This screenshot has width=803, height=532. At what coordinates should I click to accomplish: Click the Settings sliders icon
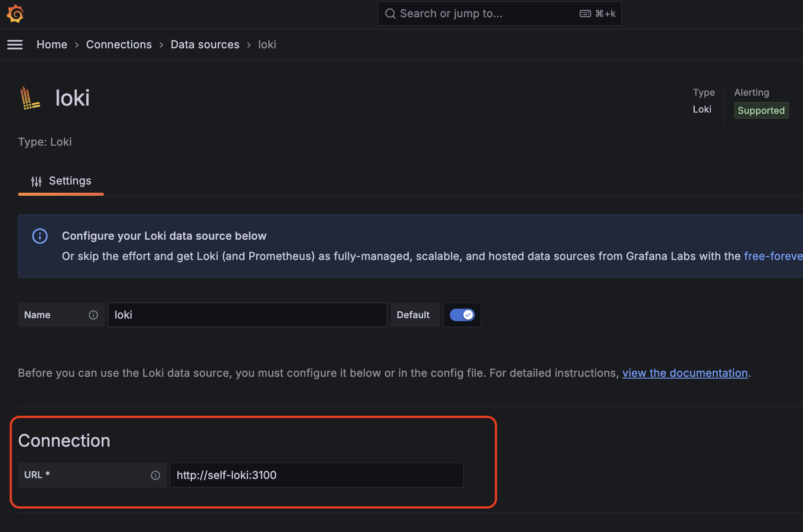coord(36,182)
